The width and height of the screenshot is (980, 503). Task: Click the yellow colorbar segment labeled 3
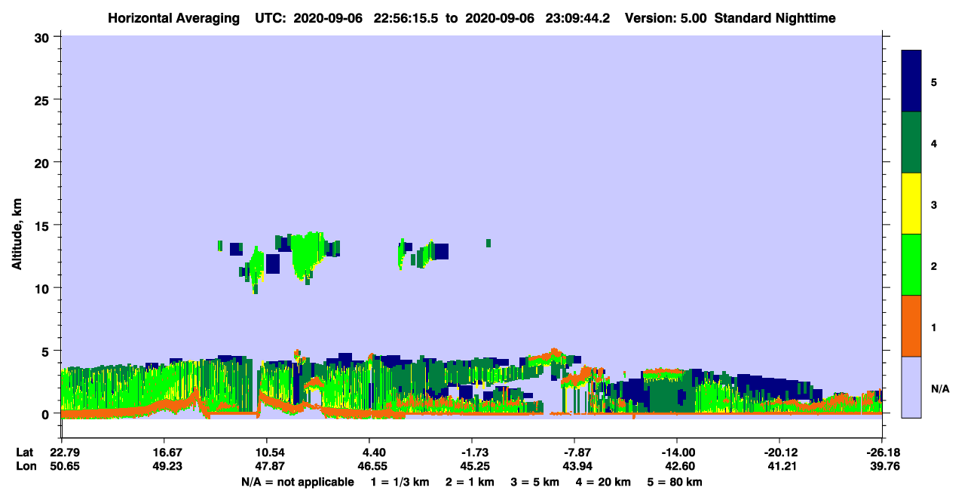911,204
